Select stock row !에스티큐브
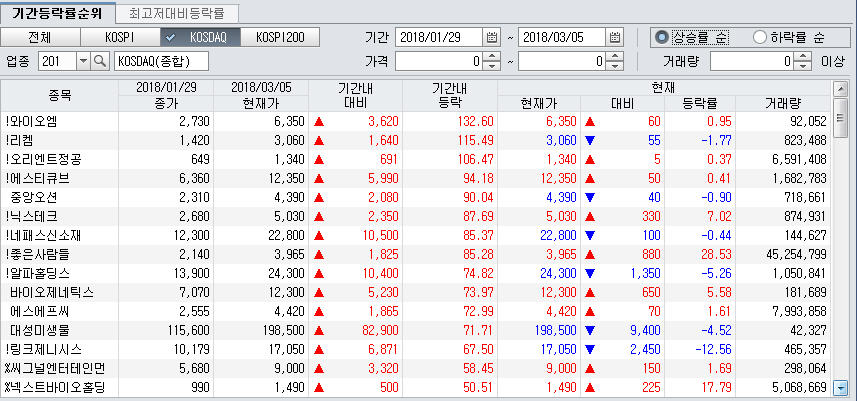 [x=415, y=179]
